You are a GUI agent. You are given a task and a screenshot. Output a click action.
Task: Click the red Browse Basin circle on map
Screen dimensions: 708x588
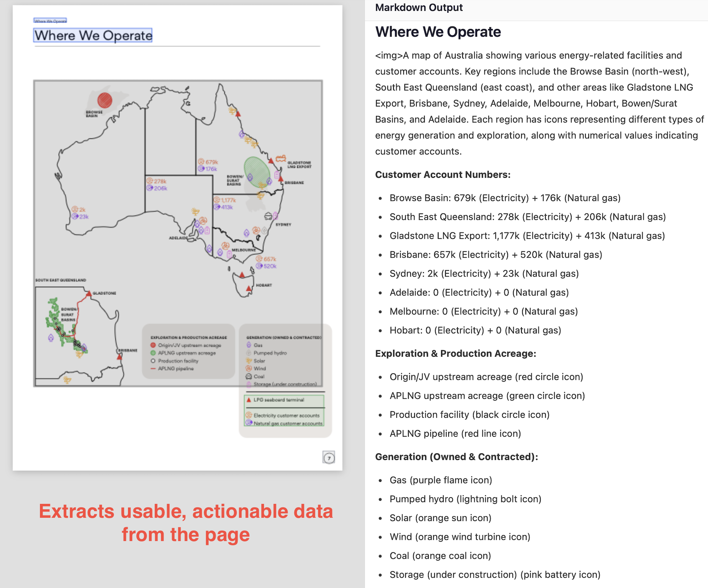click(x=105, y=100)
